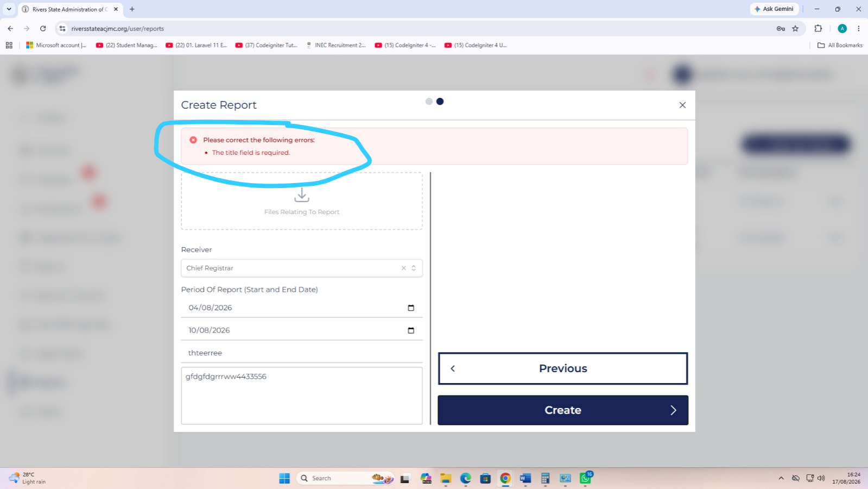Open the INEC Recruitment bookmark
Viewport: 868px width, 489px height.
[x=335, y=45]
